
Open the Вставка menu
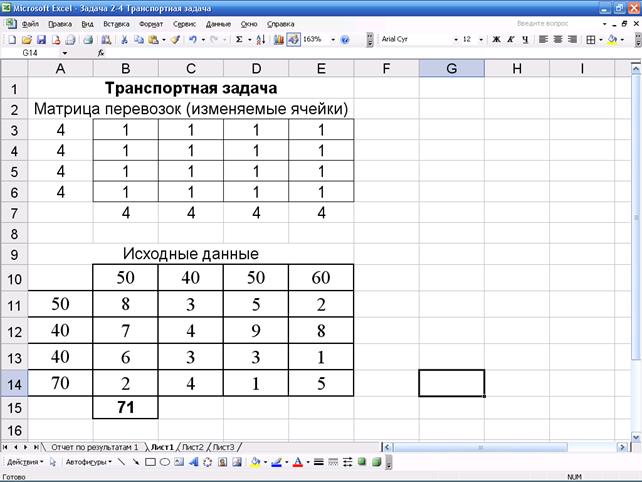click(x=116, y=24)
